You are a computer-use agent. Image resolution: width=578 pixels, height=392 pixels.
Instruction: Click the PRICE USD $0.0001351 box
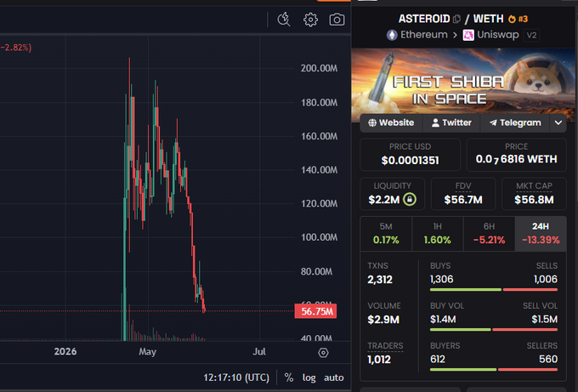[x=410, y=155]
